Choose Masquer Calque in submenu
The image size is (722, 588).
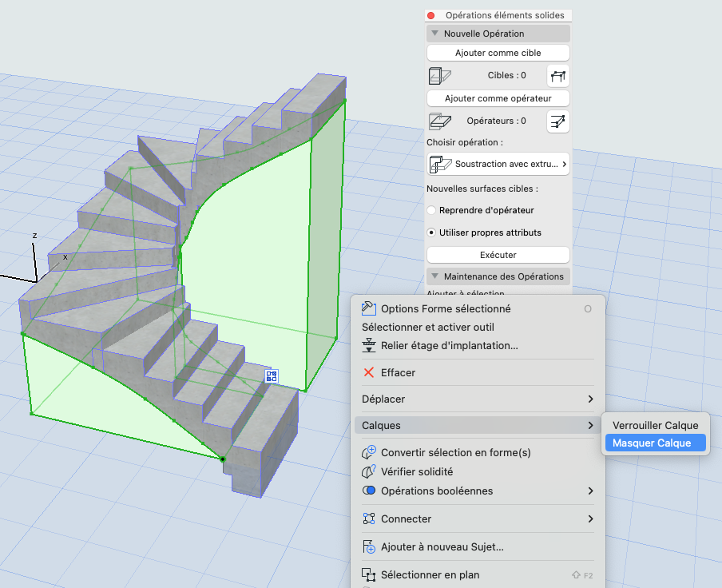pyautogui.click(x=655, y=443)
